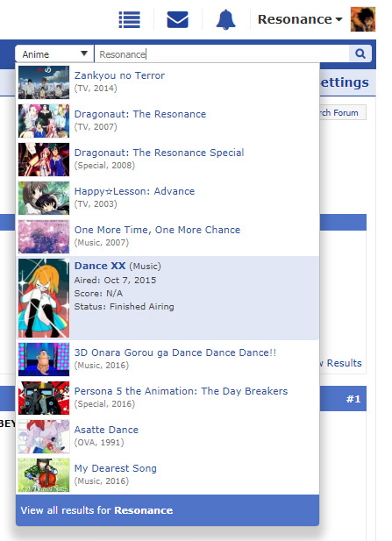
Task: Focus the search field containing Resonance
Action: tap(222, 54)
